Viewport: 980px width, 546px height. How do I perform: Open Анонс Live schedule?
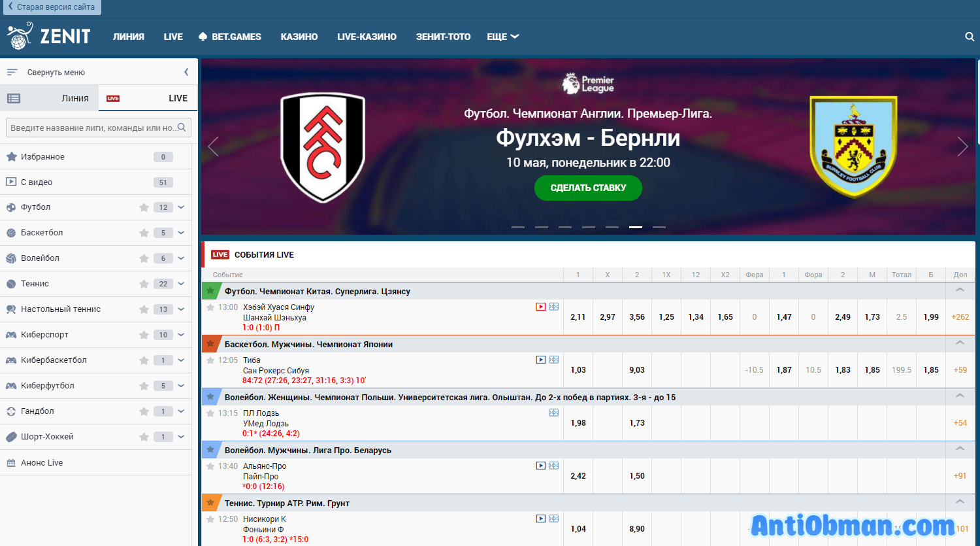click(42, 463)
